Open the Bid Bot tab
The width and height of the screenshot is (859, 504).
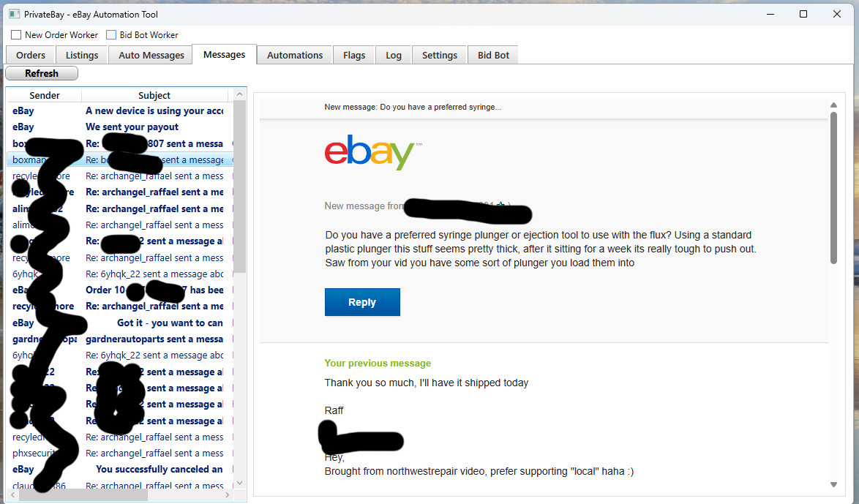[493, 56]
